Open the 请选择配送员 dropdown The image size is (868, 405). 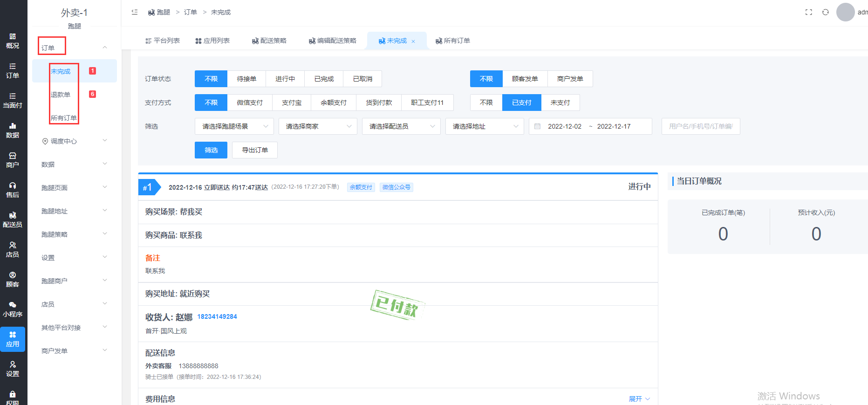(401, 126)
